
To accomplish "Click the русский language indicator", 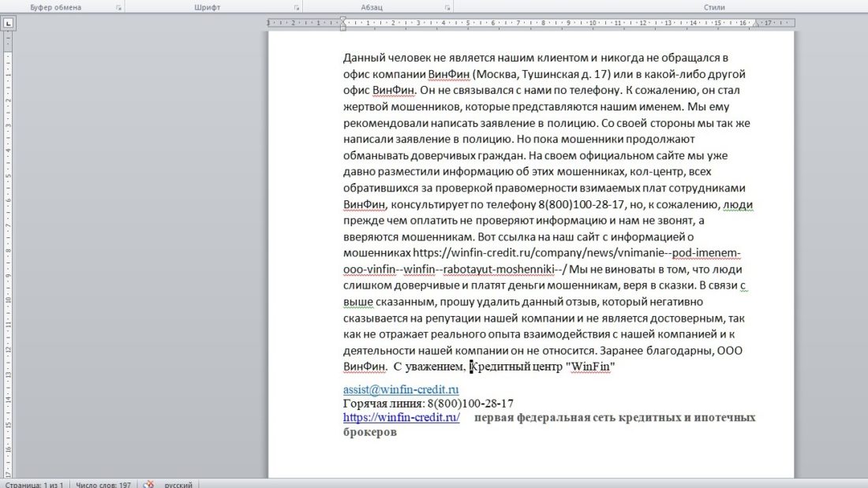I will [x=178, y=485].
